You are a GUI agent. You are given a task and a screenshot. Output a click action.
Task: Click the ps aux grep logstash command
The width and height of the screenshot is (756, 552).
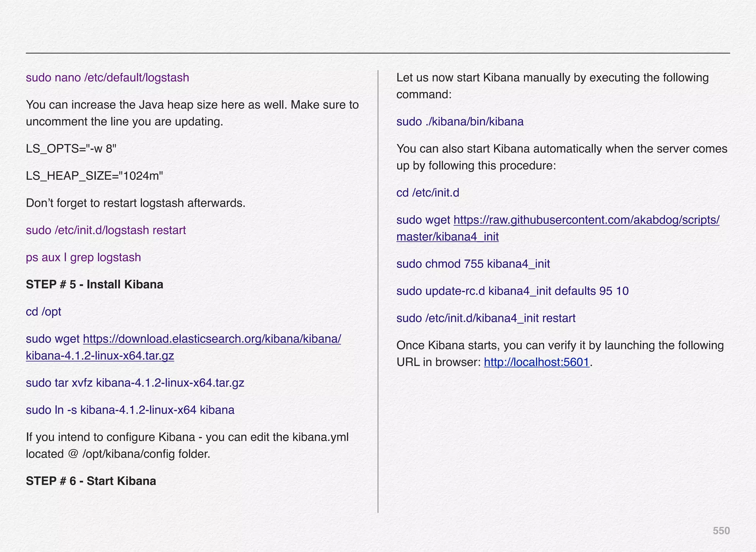tap(83, 258)
